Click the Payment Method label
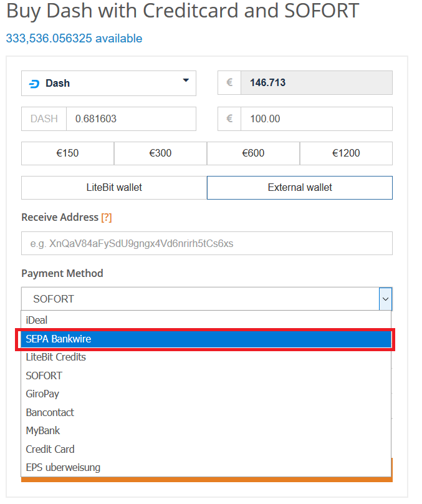 coord(62,274)
